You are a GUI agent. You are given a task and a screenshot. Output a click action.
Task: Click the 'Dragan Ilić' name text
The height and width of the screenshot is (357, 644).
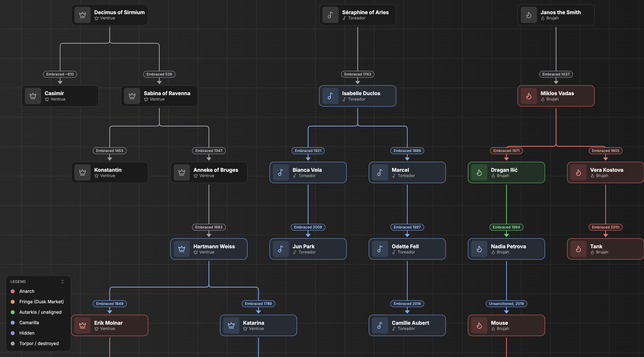(504, 170)
